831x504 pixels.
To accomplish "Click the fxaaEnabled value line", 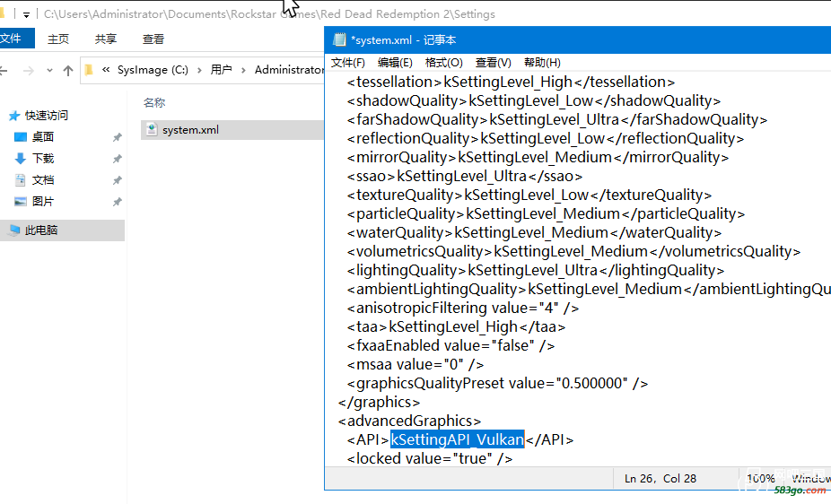I will click(x=451, y=345).
